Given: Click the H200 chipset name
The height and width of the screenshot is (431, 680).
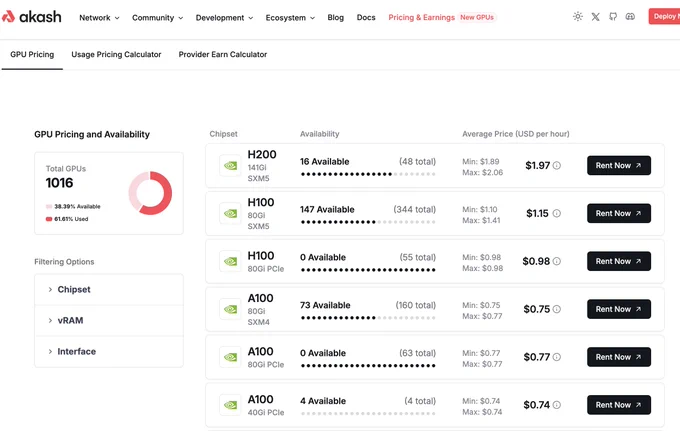Looking at the screenshot, I should (262, 154).
